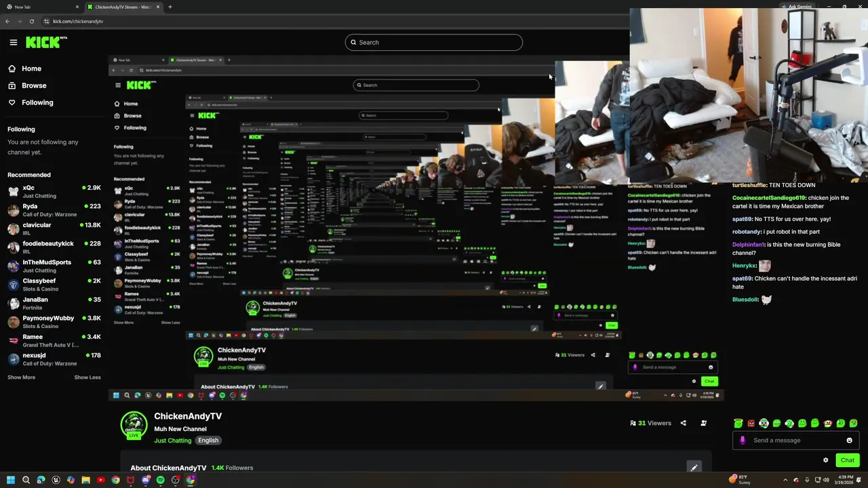Expand recommended list with Show More
Image resolution: width=868 pixels, height=488 pixels.
pyautogui.click(x=21, y=378)
